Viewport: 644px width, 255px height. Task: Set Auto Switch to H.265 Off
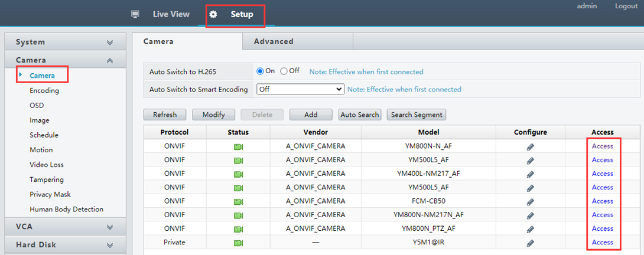tap(284, 71)
